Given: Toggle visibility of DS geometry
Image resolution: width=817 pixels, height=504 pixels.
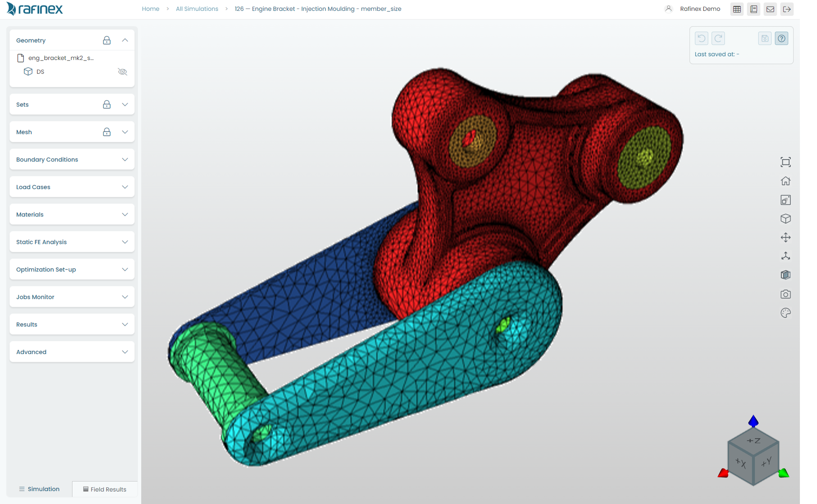Looking at the screenshot, I should click(122, 72).
